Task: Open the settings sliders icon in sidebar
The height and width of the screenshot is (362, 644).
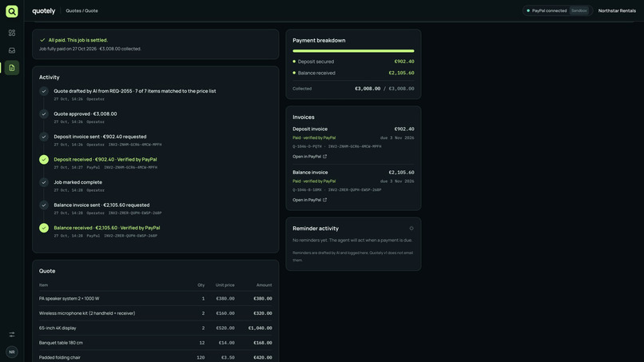Action: click(x=11, y=335)
